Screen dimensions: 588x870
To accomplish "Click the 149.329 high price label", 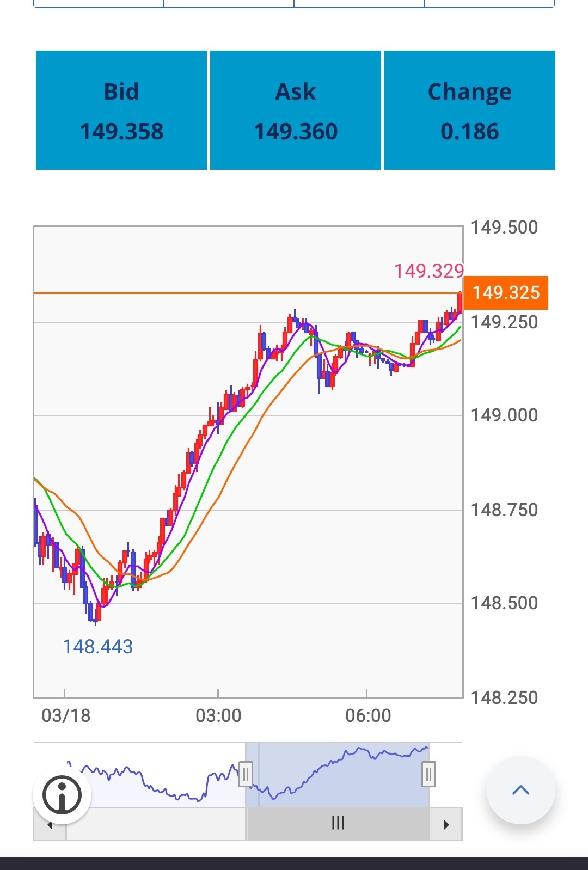I will point(429,271).
